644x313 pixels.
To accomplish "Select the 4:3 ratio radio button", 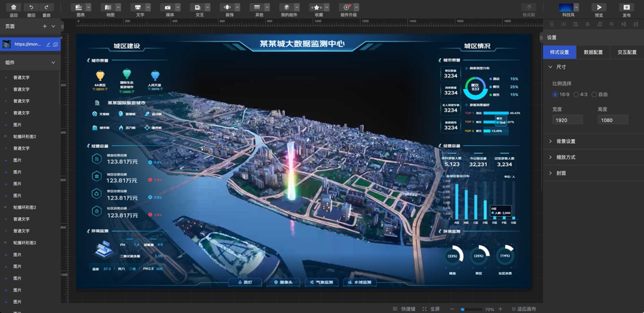I will 577,94.
